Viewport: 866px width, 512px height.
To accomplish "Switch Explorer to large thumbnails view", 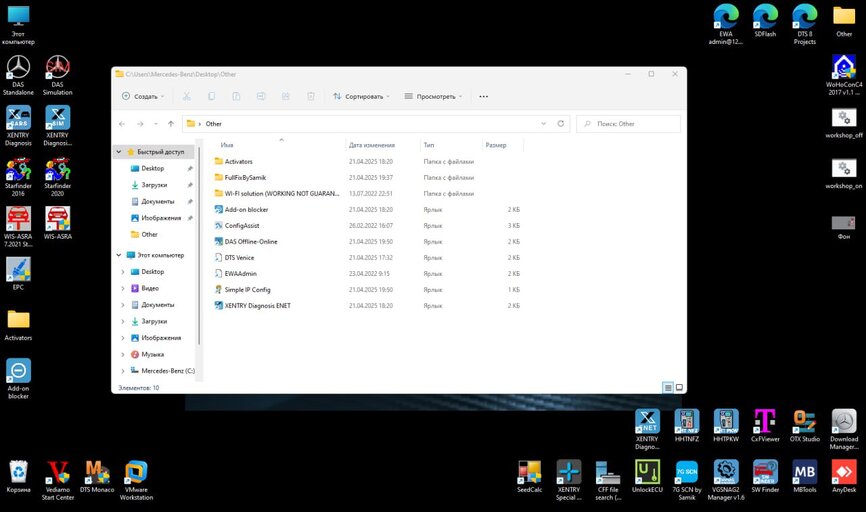I will click(x=679, y=387).
